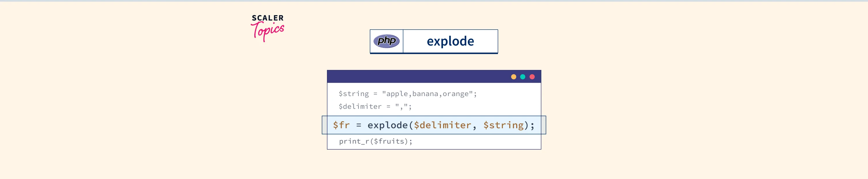Click the $string argument inside explode call
The width and height of the screenshot is (868, 179).
pos(503,125)
